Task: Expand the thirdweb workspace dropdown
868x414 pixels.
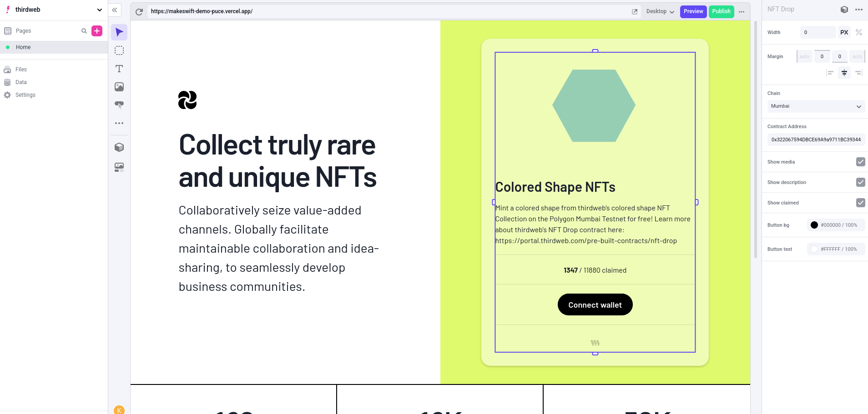Action: tap(100, 10)
